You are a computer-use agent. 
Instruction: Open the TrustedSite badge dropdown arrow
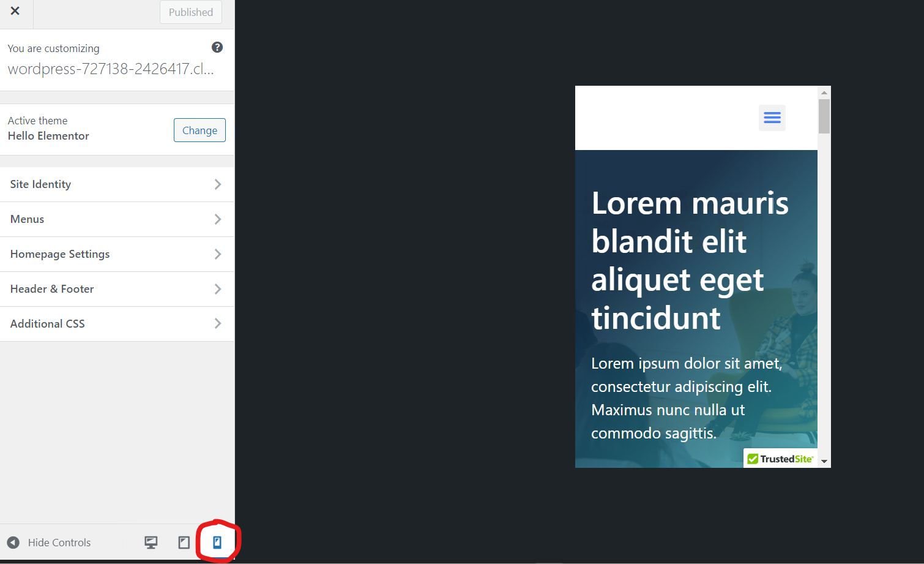click(x=822, y=459)
